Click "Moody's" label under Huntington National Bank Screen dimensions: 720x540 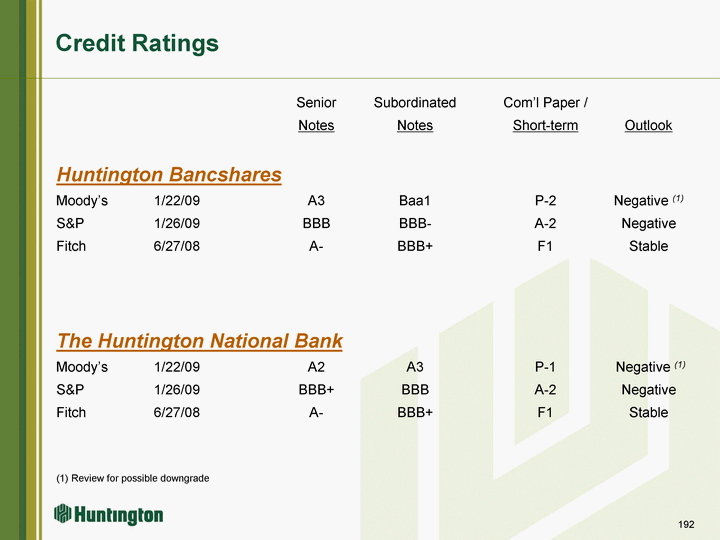[82, 367]
